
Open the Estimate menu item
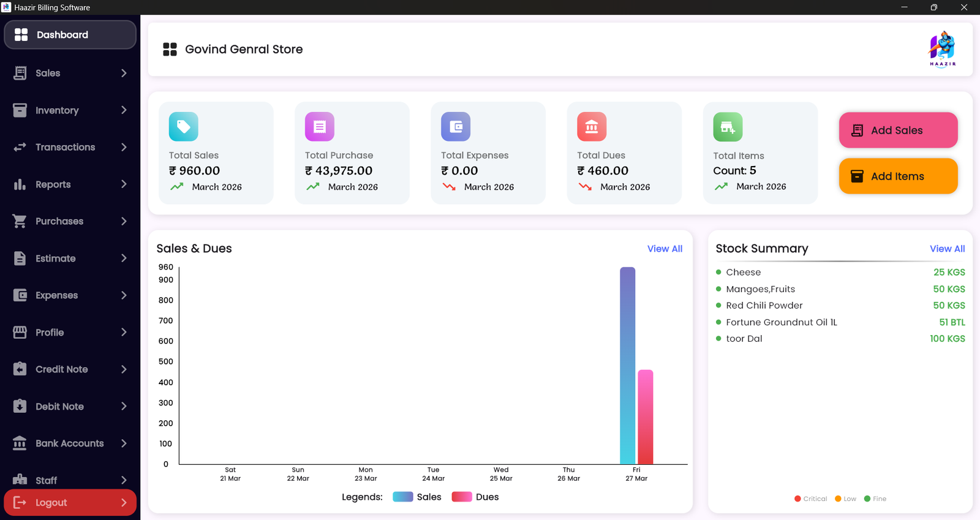pos(56,258)
